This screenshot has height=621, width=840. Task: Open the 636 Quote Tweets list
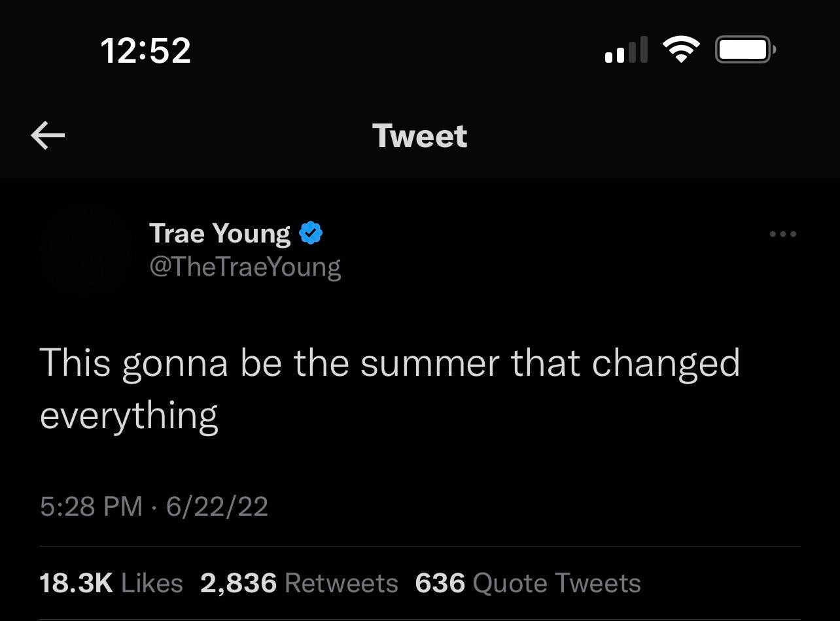[528, 583]
